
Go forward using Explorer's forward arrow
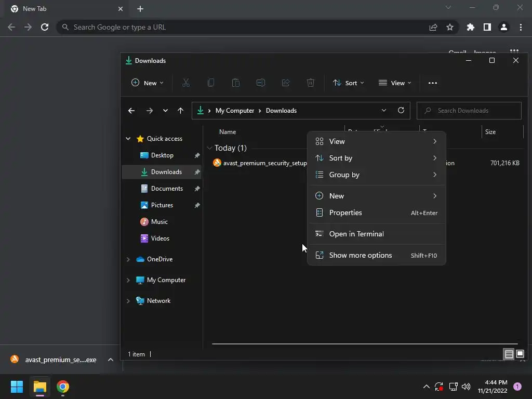coord(149,111)
